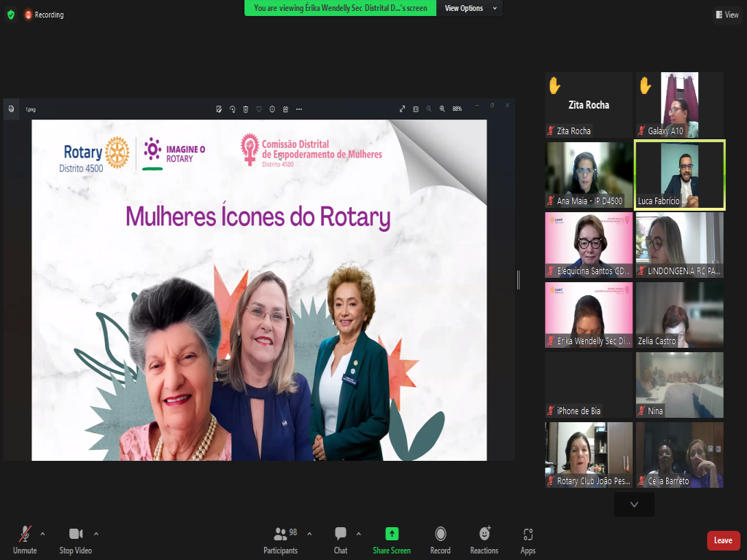Open the Participants panel
Screen dimensions: 747x560
(x=280, y=538)
